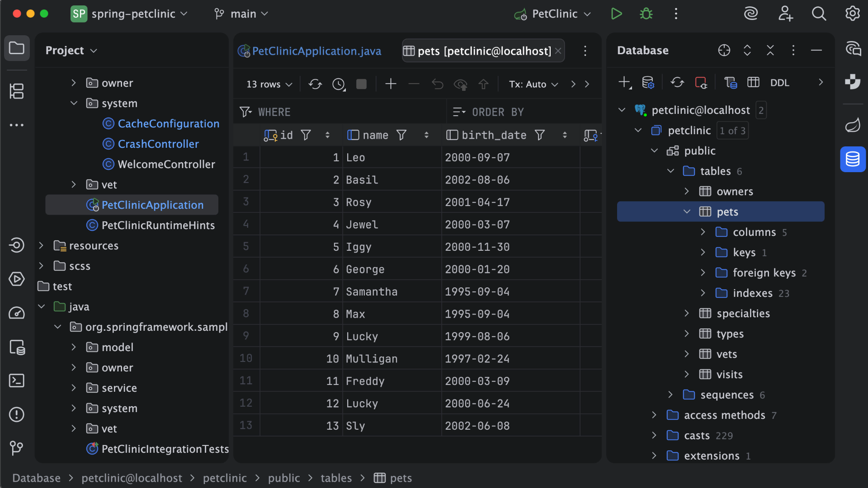The image size is (868, 488).
Task: Toggle sort arrows on birth_date column
Action: 565,135
